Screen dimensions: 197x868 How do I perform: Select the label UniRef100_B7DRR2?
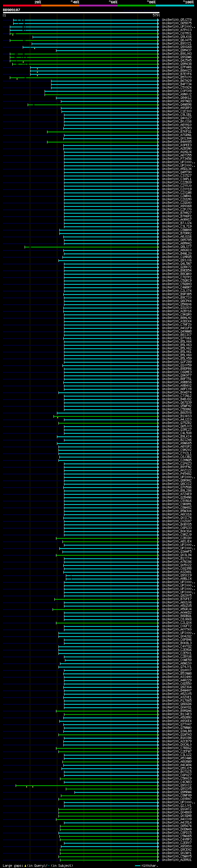pyautogui.click(x=177, y=233)
